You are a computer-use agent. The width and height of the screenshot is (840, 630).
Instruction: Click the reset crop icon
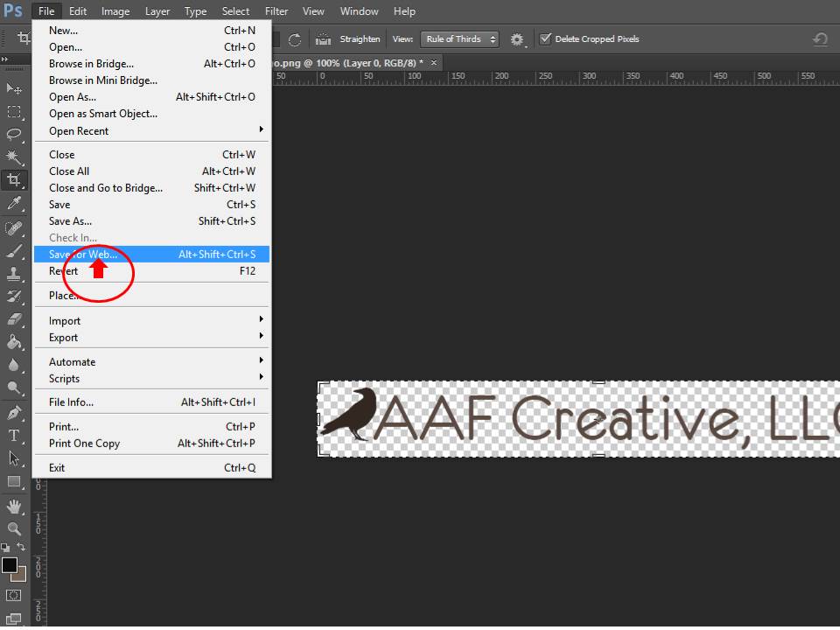click(820, 39)
